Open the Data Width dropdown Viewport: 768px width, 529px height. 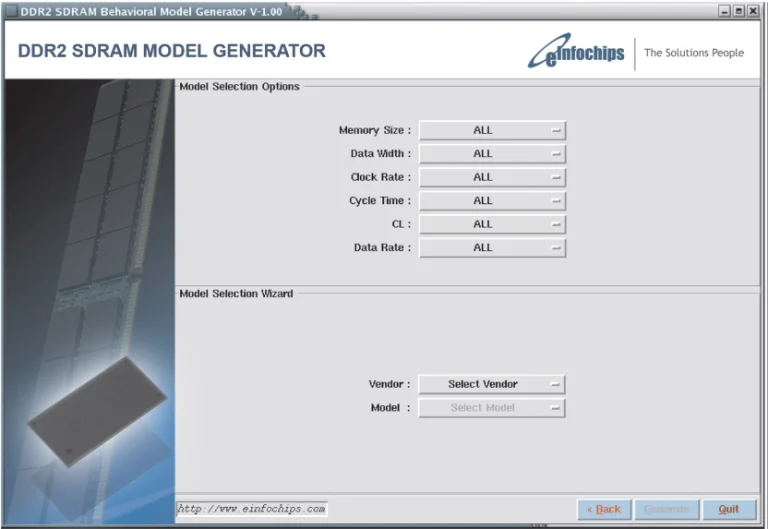tap(492, 154)
